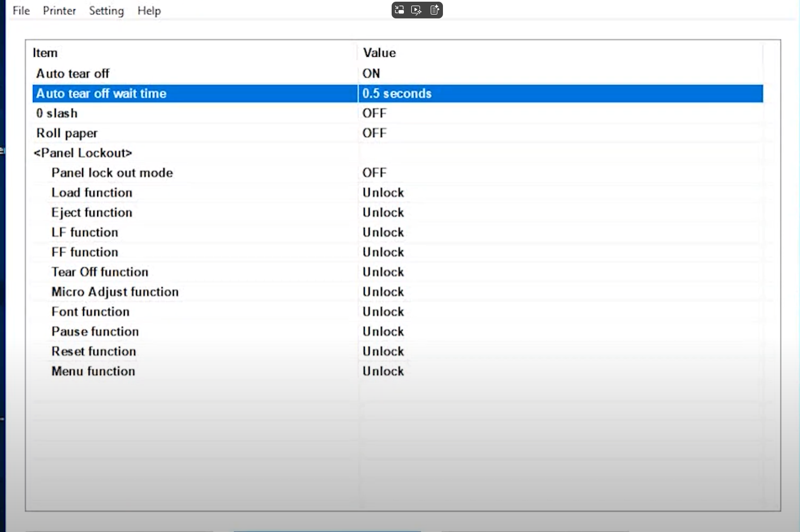
Task: Click the video magic wand icon
Action: pyautogui.click(x=417, y=10)
